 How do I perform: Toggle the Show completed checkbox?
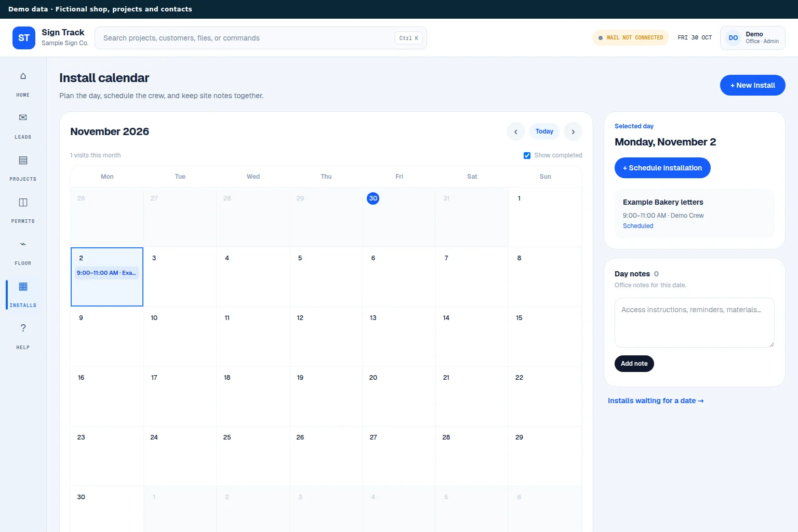527,155
